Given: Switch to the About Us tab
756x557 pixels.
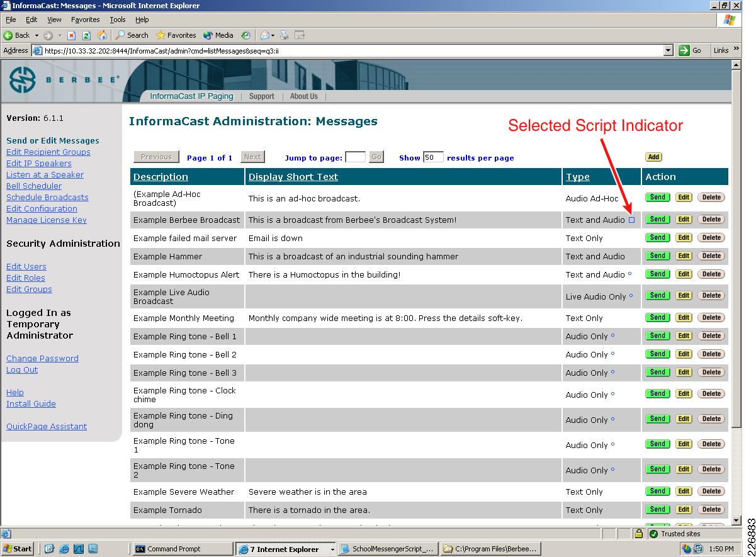Looking at the screenshot, I should coord(304,96).
